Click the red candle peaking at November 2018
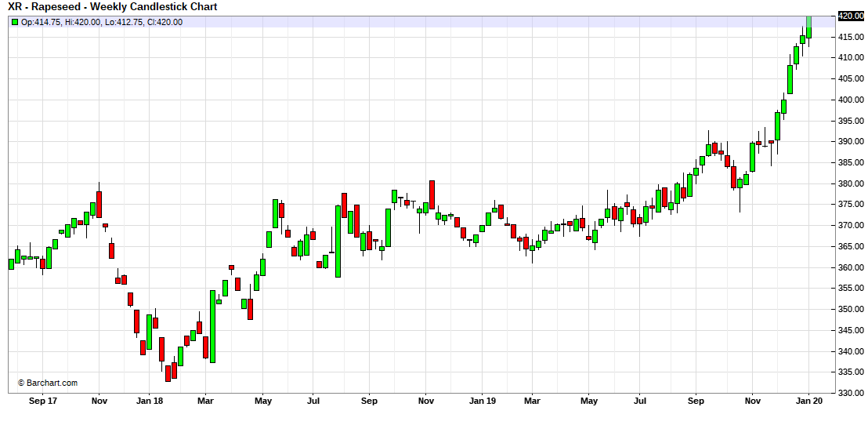 432,194
